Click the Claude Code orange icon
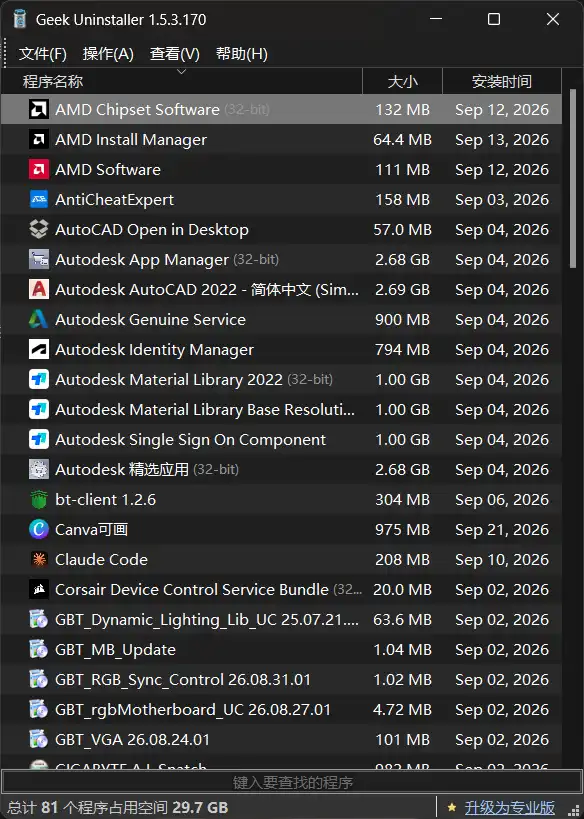This screenshot has height=819, width=584. (x=39, y=559)
